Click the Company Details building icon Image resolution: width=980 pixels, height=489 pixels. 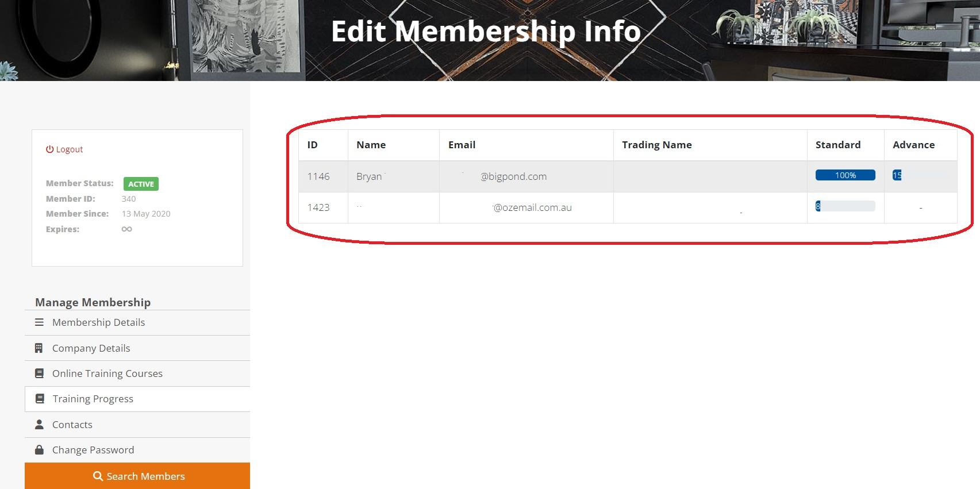click(x=39, y=348)
